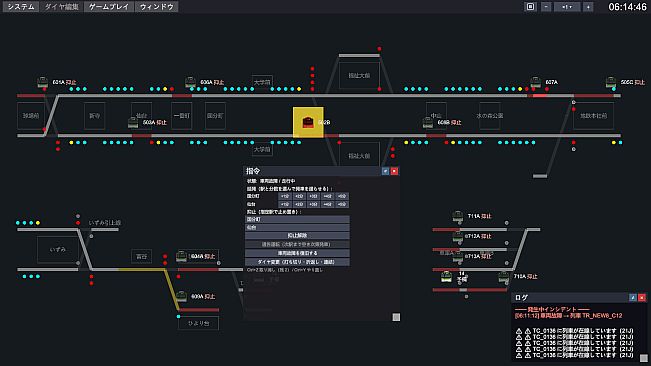
Task: Pin the 指令 command panel
Action: pyautogui.click(x=385, y=171)
